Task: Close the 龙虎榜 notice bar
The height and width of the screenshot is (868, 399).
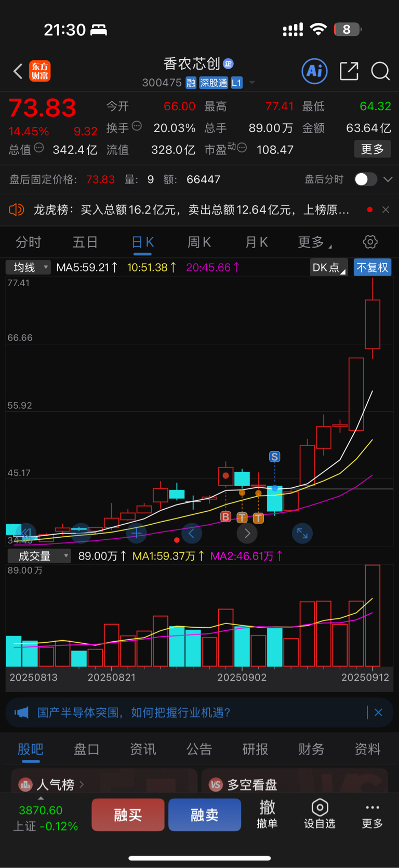Action: pyautogui.click(x=385, y=210)
